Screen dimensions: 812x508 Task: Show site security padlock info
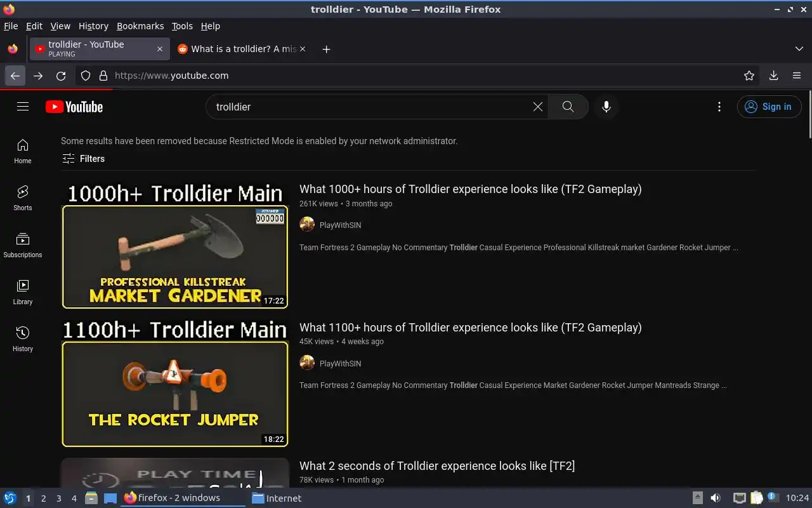coord(103,76)
